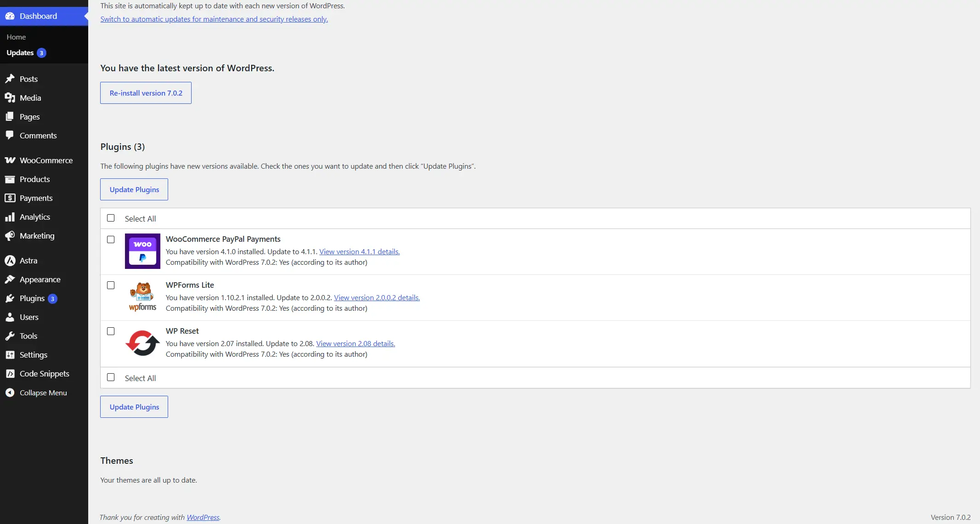Open Pages in the sidebar
Screen dimensions: 980x524
point(29,117)
